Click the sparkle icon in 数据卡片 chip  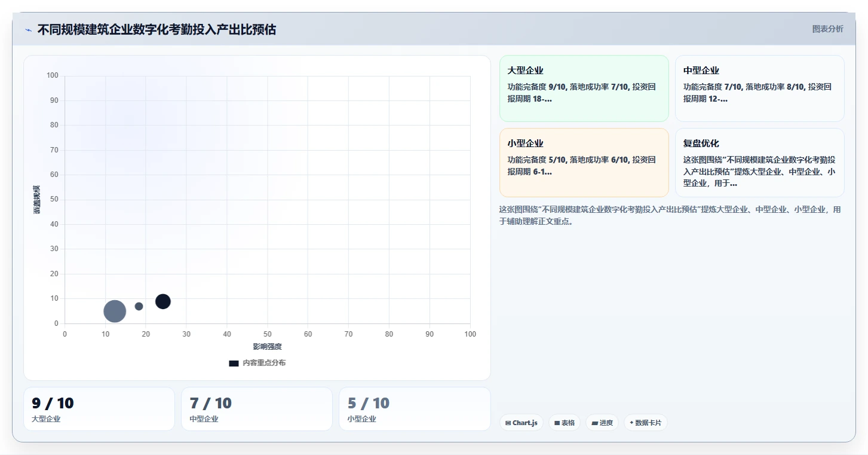point(631,423)
